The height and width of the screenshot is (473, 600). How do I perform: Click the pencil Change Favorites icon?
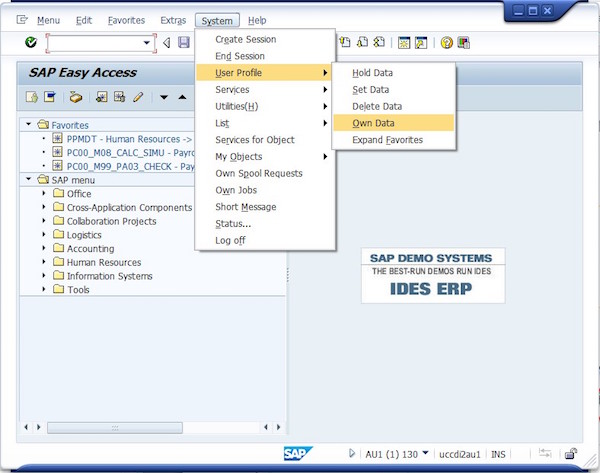click(x=138, y=97)
